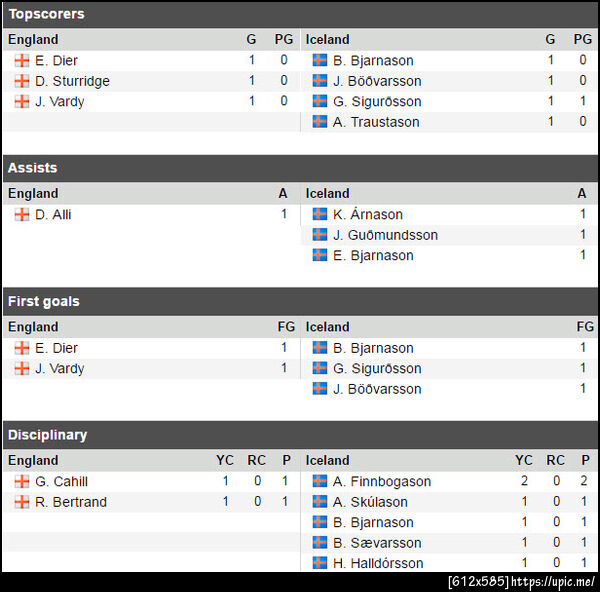Viewport: 600px width, 592px height.
Task: Click England flag icon beside E. Dier in Topscorers
Action: (21, 60)
